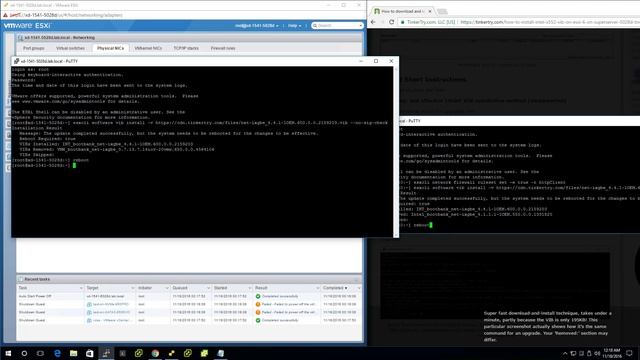Click the VM icon in the last Shutdown Guest row
The width and height of the screenshot is (640, 360).
click(x=89, y=320)
